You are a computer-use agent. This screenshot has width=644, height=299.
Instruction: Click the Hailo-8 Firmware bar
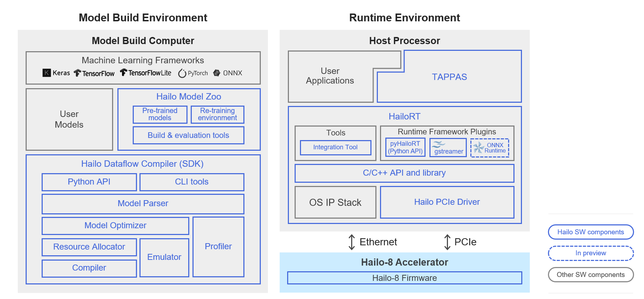[405, 278]
